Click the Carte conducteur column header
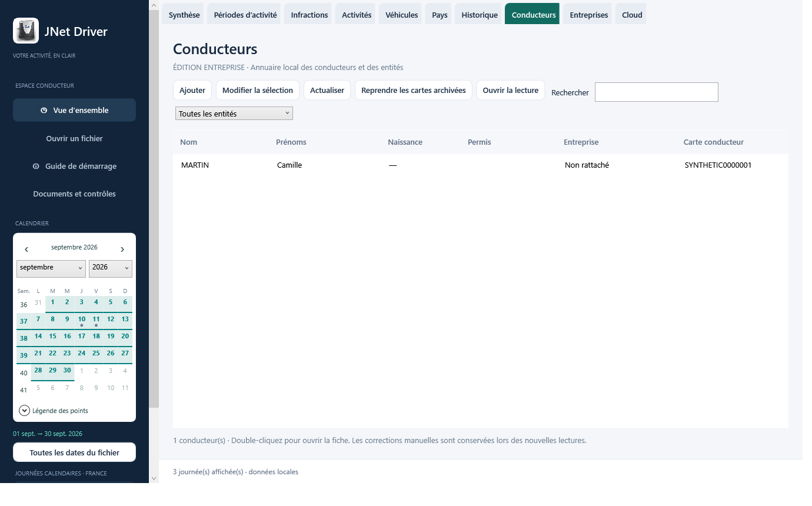The width and height of the screenshot is (812, 506). (714, 142)
